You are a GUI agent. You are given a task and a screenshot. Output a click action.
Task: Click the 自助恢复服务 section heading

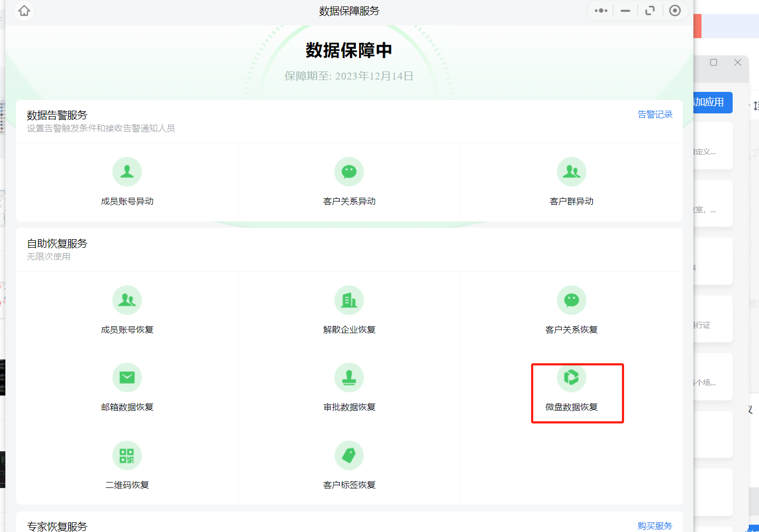[x=57, y=243]
